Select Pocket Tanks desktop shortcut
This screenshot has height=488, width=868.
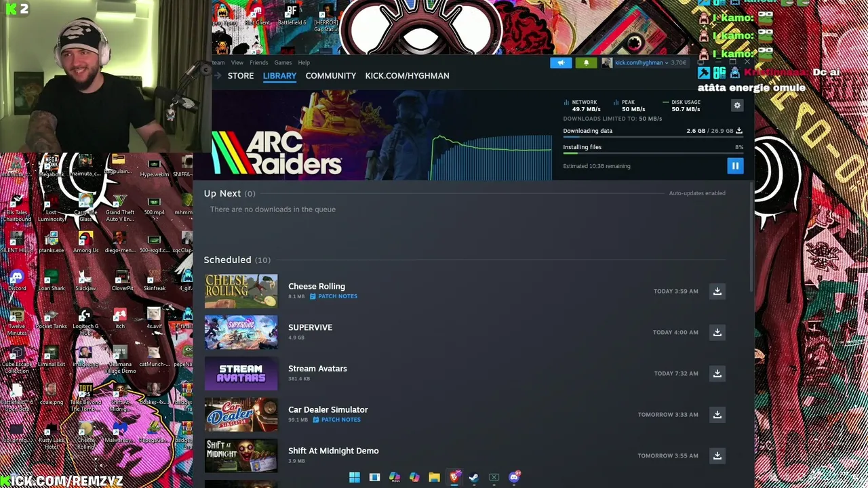pyautogui.click(x=52, y=318)
